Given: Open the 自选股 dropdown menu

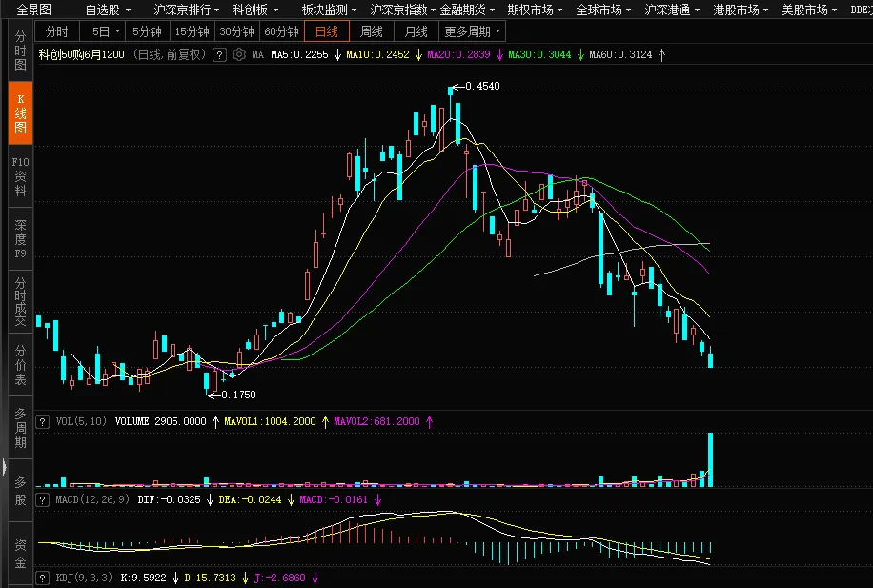Looking at the screenshot, I should 109,10.
